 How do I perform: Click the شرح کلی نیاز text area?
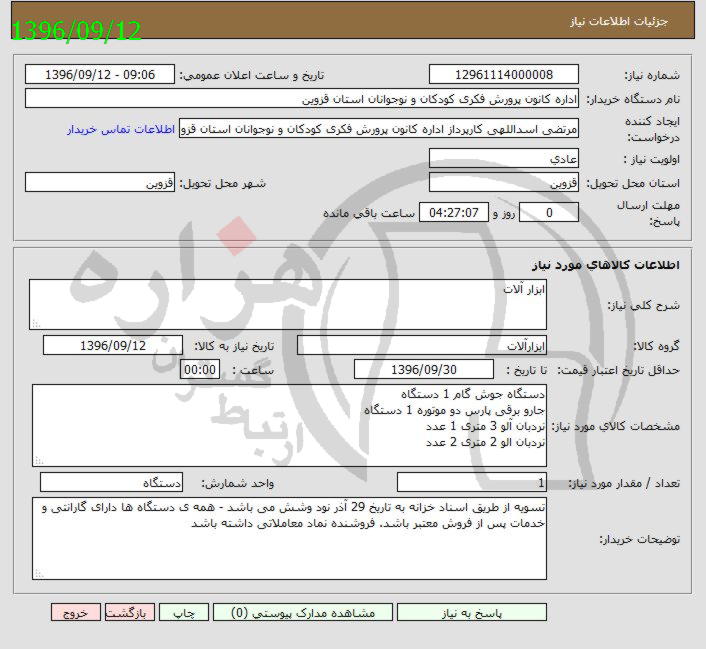(x=288, y=304)
